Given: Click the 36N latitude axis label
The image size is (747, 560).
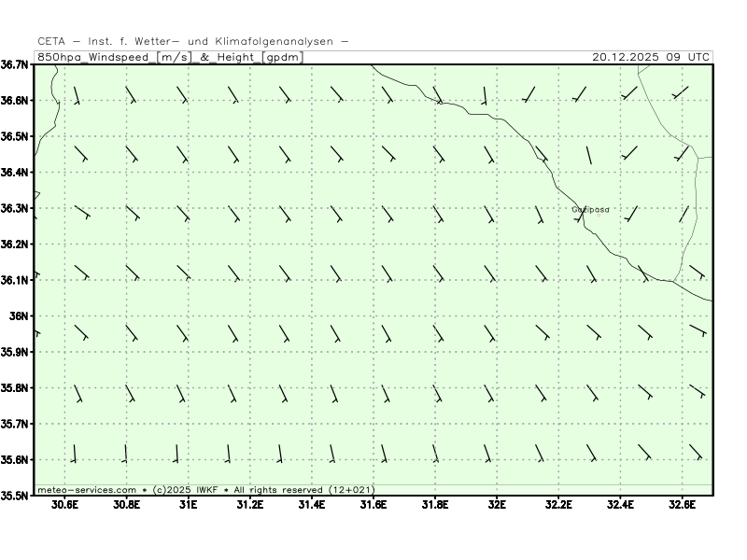Looking at the screenshot, I should 21,315.
